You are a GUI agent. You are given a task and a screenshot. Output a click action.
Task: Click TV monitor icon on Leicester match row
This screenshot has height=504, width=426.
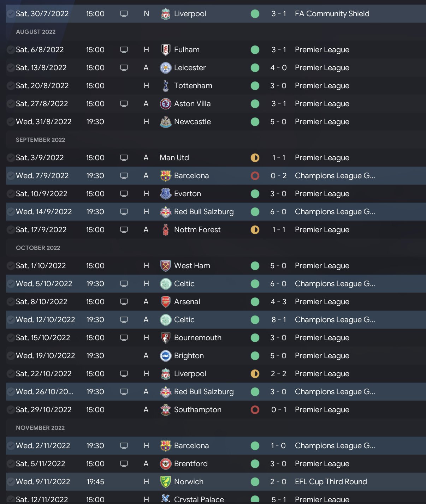click(124, 68)
